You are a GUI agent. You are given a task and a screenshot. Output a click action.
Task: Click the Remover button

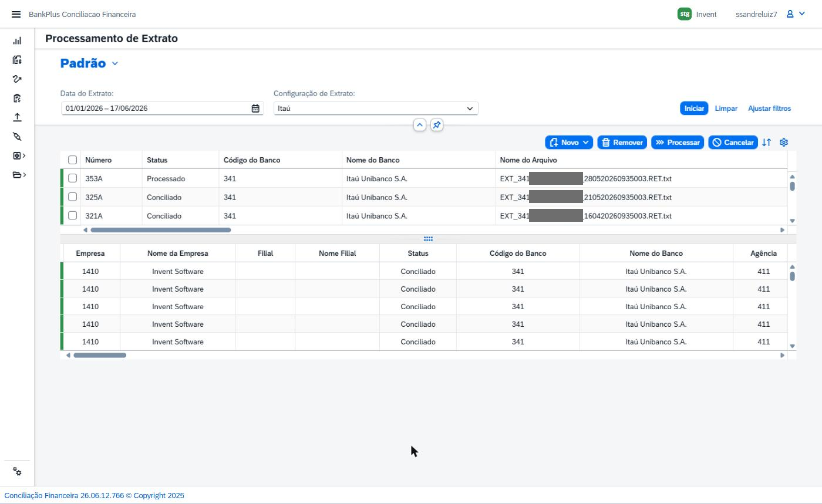tap(622, 143)
